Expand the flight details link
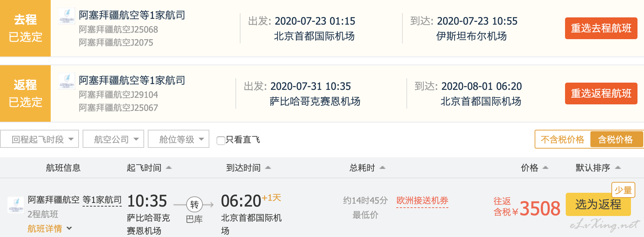The width and height of the screenshot is (644, 237). [49, 229]
